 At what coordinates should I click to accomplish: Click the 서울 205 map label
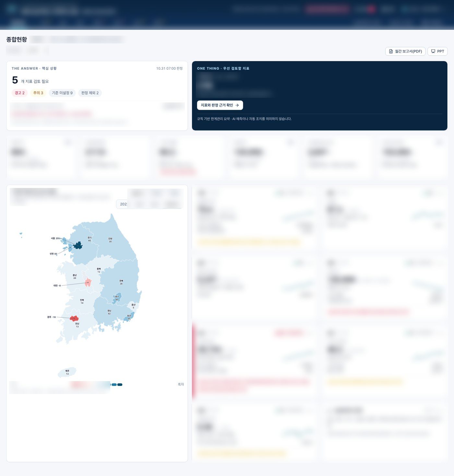(x=55, y=238)
